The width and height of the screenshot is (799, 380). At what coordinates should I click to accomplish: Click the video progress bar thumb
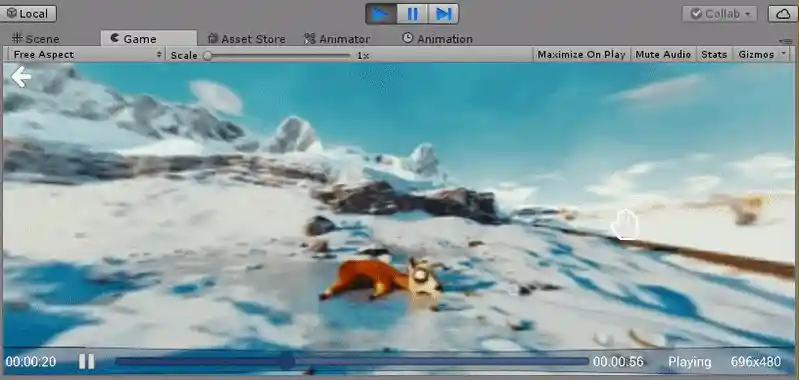pos(287,362)
